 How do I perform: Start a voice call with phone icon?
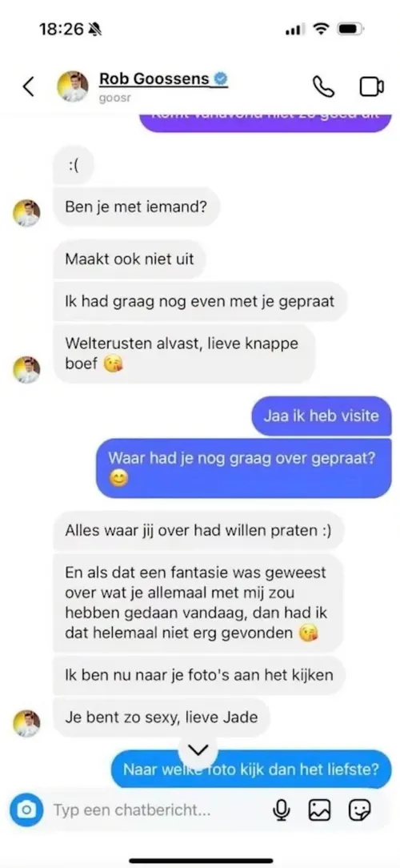324,87
